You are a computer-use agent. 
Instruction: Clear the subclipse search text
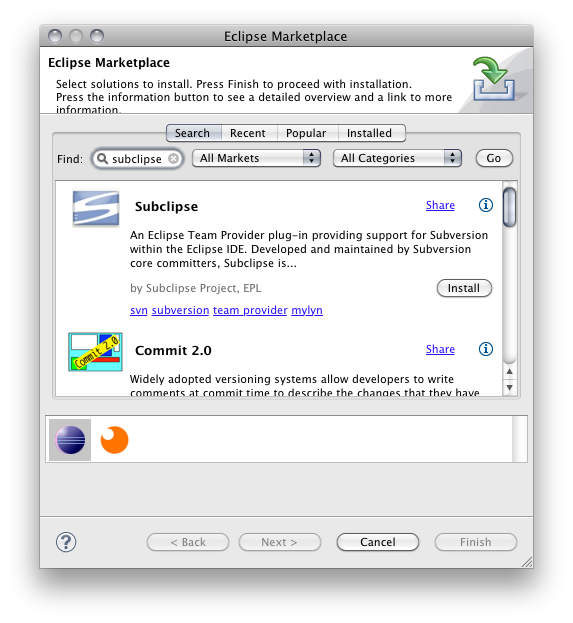click(x=173, y=159)
